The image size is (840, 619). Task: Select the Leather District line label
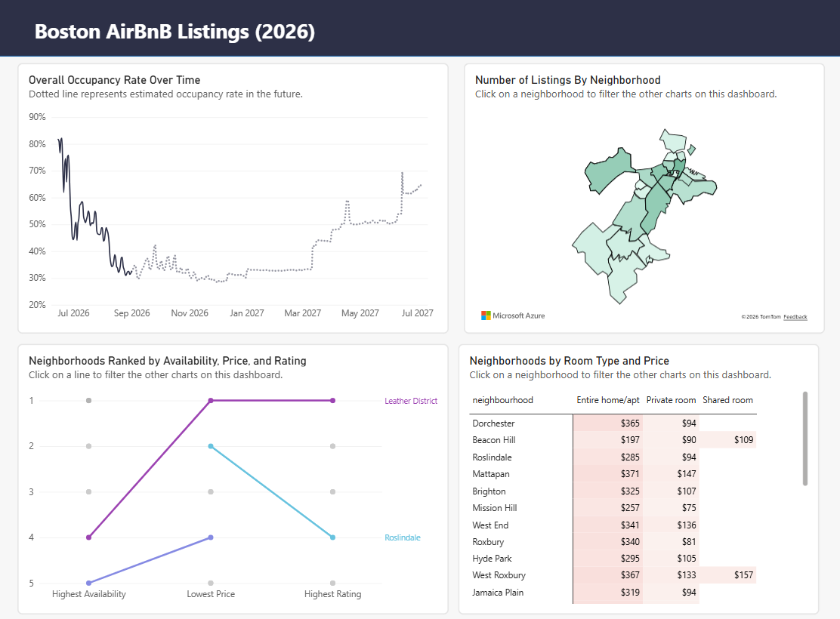click(x=411, y=401)
